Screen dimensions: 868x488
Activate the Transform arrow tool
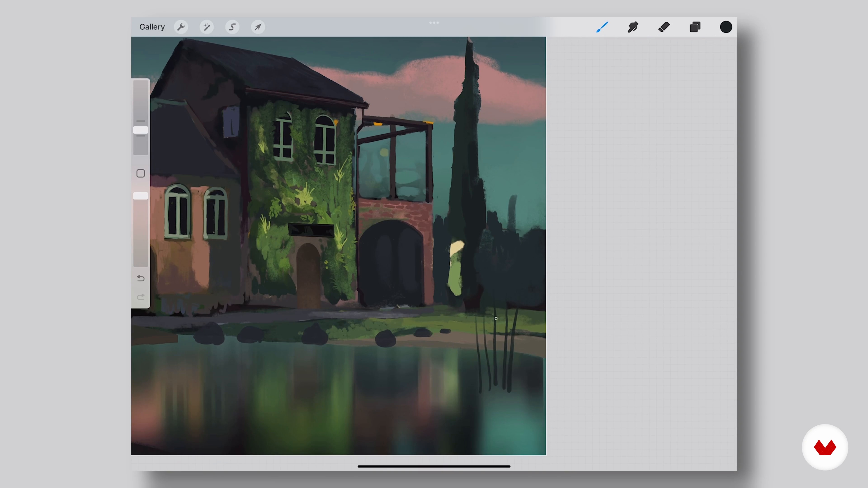(258, 27)
